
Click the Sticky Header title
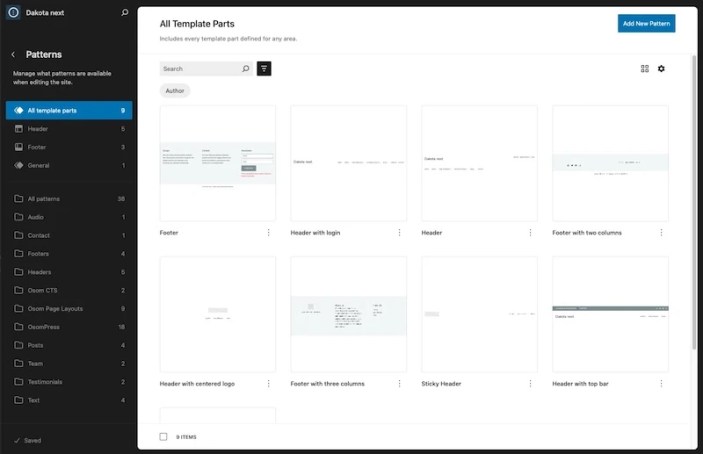coord(441,384)
